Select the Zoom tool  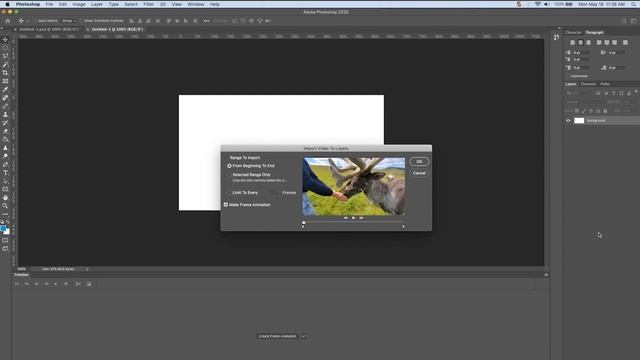click(5, 206)
